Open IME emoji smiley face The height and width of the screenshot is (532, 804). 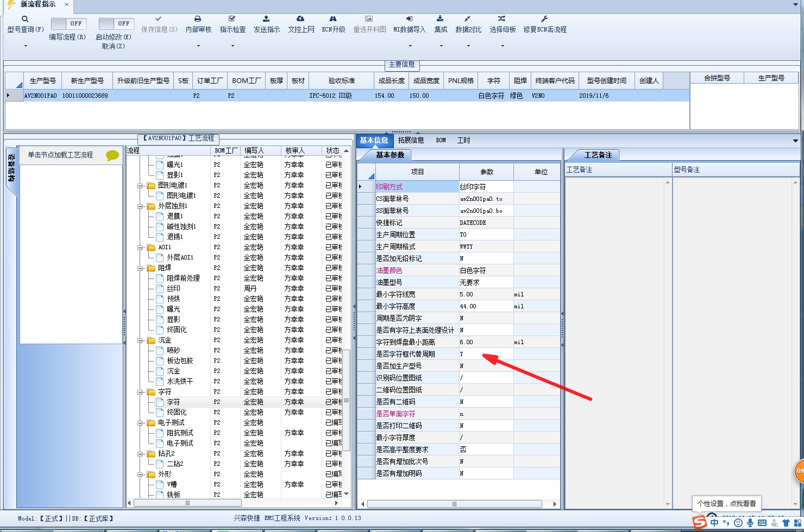pyautogui.click(x=738, y=523)
